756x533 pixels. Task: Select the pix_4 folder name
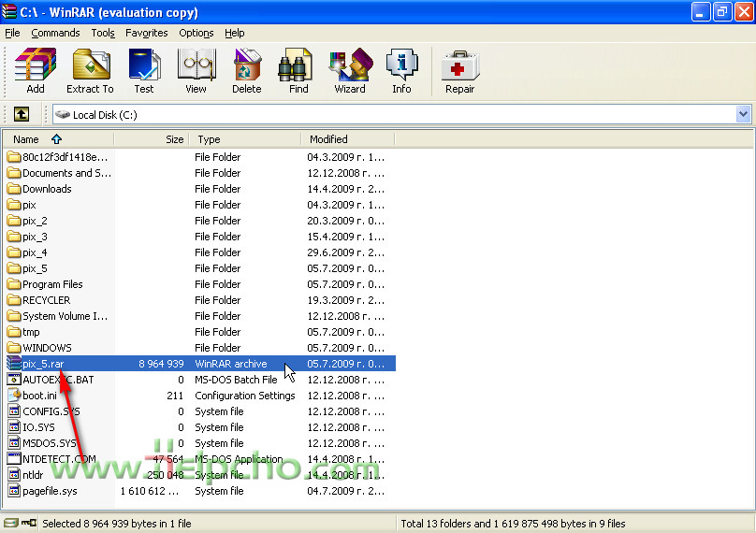(35, 252)
